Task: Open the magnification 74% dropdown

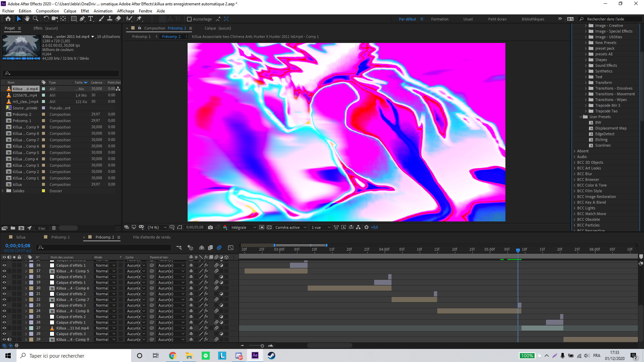Action: point(157,227)
